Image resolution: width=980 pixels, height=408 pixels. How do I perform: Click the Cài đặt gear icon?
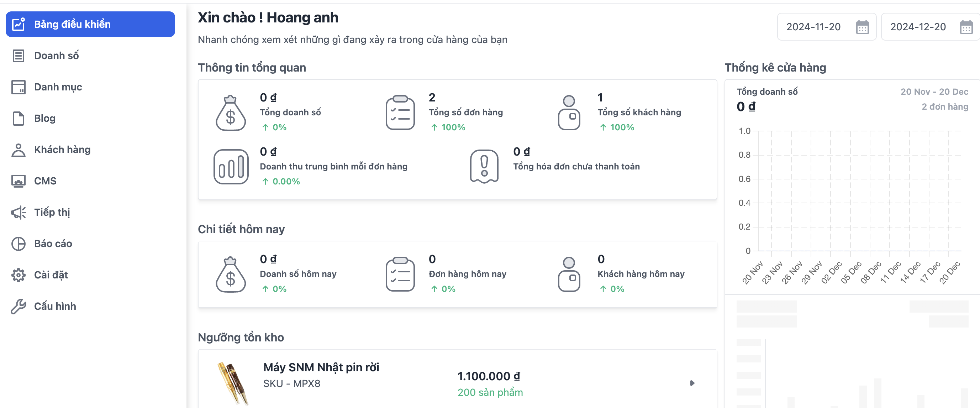tap(18, 275)
